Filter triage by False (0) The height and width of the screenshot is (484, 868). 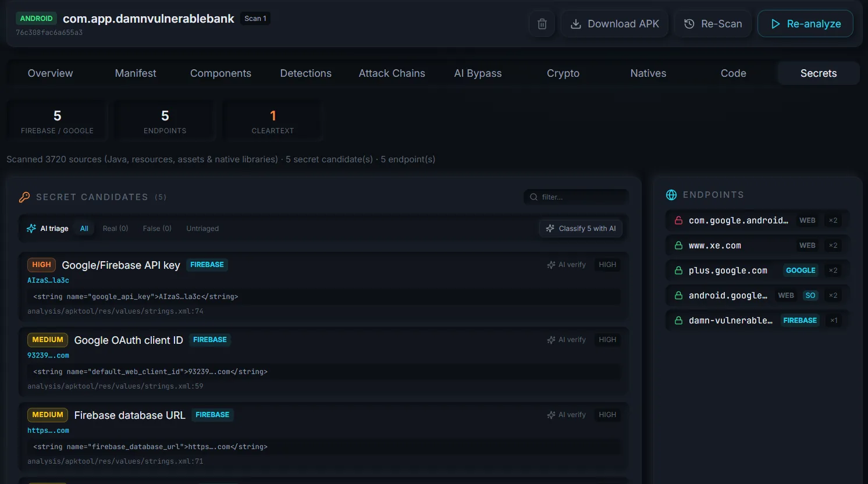157,229
